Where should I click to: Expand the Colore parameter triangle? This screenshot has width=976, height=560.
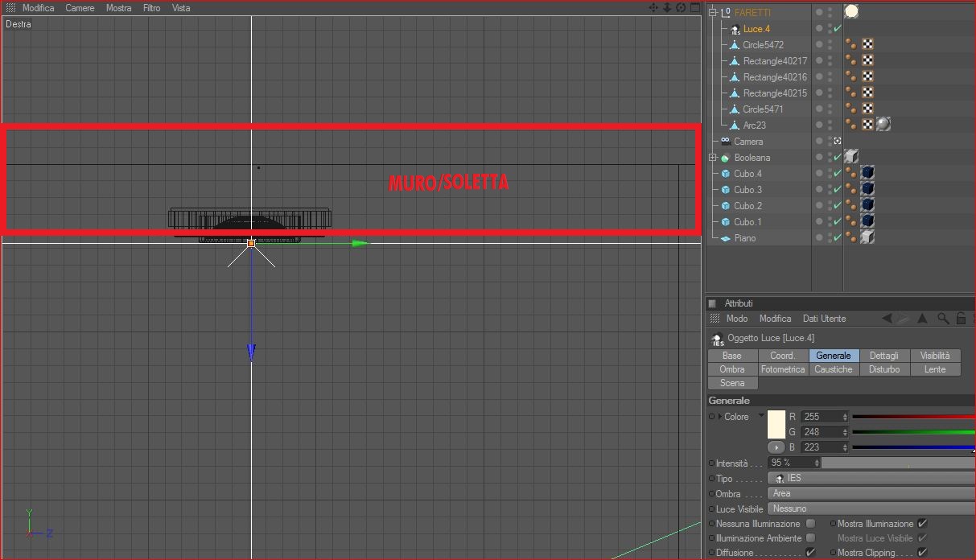point(720,417)
